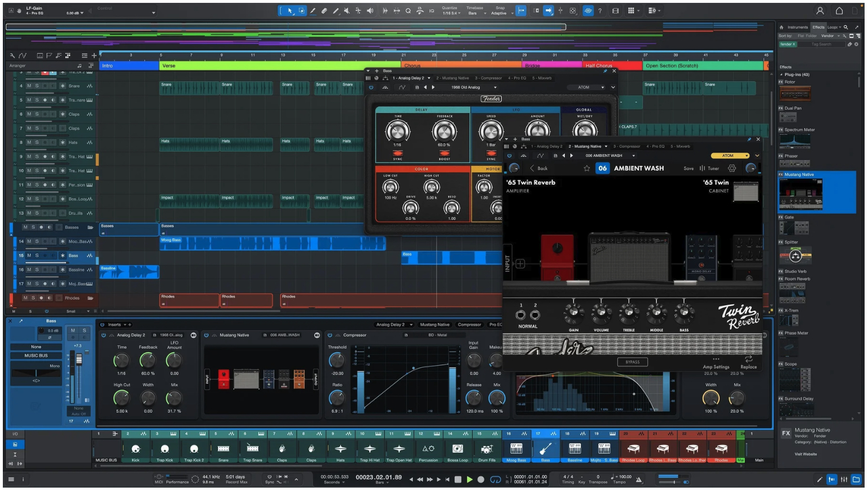This screenshot has width=868, height=491.
Task: Select the Arrow tool in the toolbar
Action: click(290, 11)
